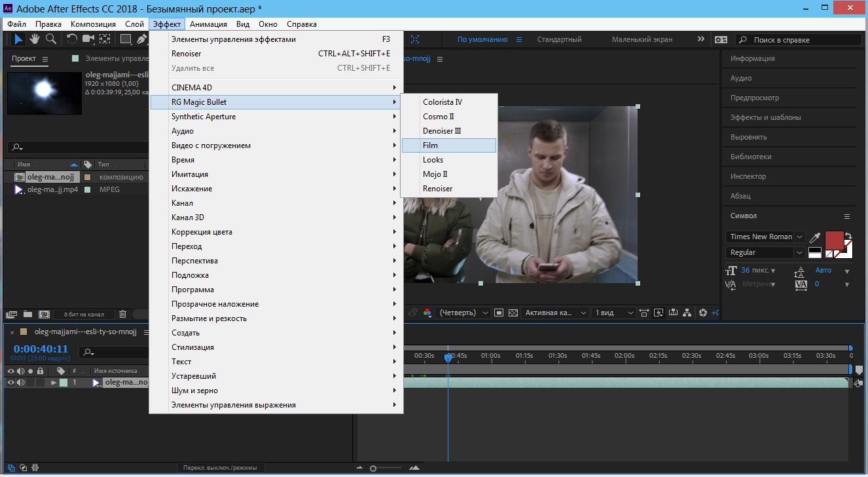Click the 8 бит на канал button
The image size is (868, 477).
point(84,315)
